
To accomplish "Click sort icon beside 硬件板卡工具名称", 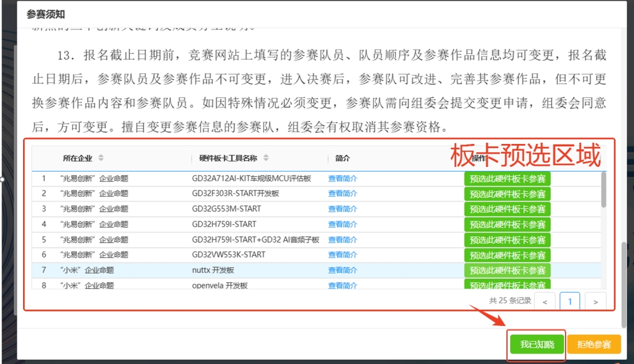I will pyautogui.click(x=266, y=158).
